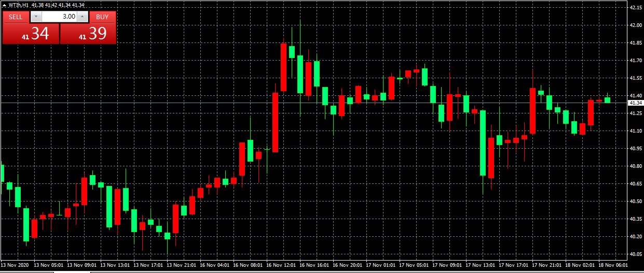
Task: Click the 16 Nov 20:01 time label
Action: 348,265
